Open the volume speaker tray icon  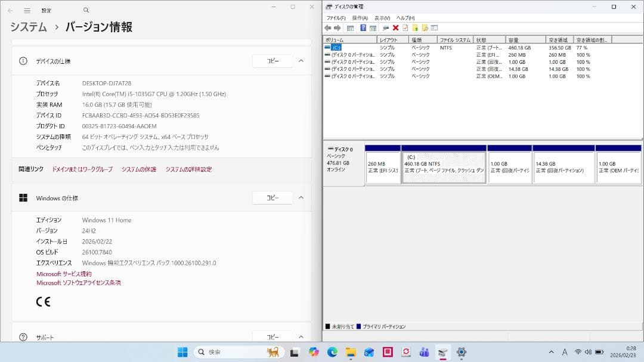tap(588, 352)
